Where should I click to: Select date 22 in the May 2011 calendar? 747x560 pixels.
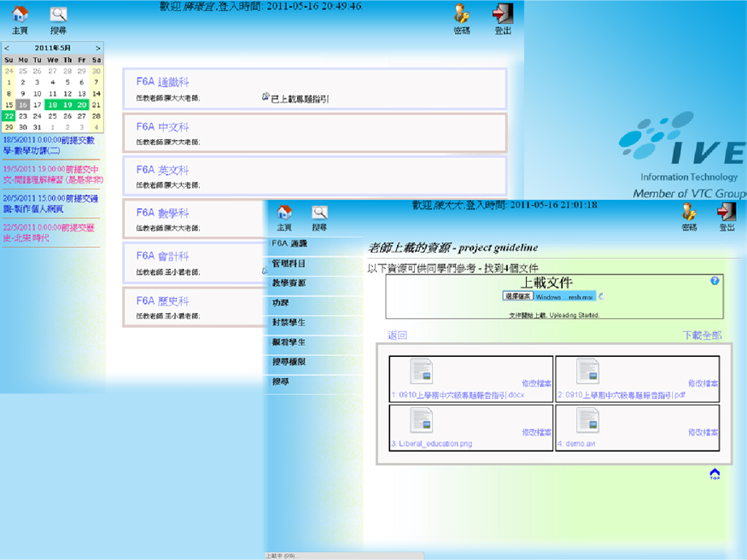pos(9,116)
